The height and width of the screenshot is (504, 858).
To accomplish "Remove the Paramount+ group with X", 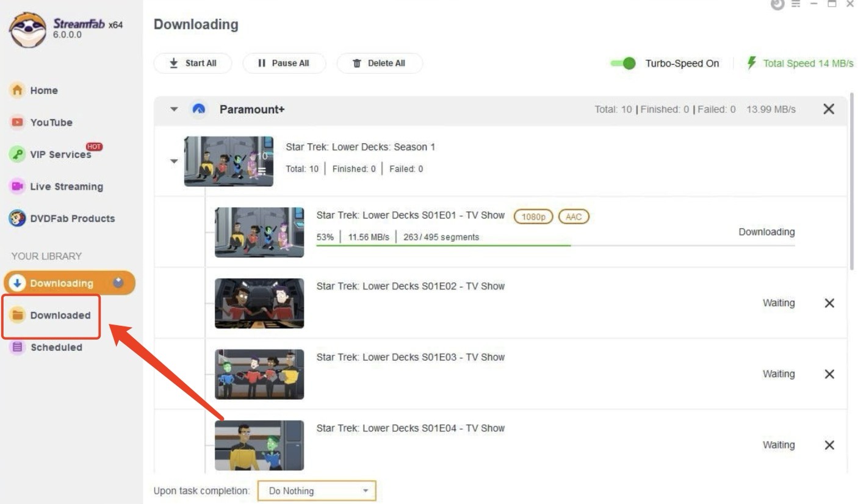I will coord(829,109).
